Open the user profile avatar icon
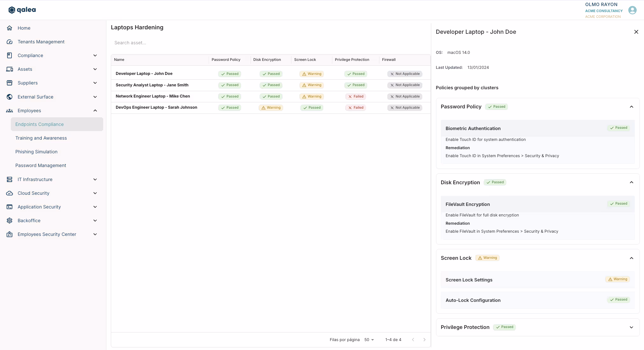 632,10
